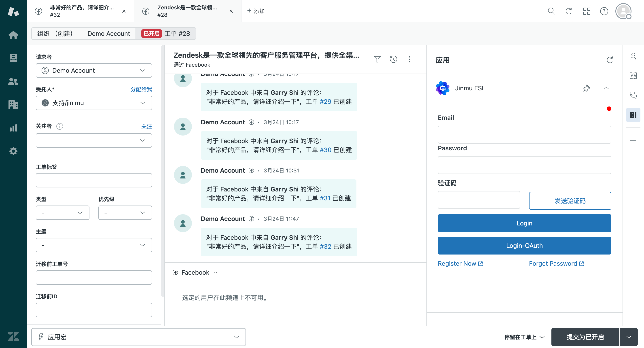Open the 组织 (创建) breadcrumb tab
Viewport: 644px width, 348px height.
tap(57, 34)
